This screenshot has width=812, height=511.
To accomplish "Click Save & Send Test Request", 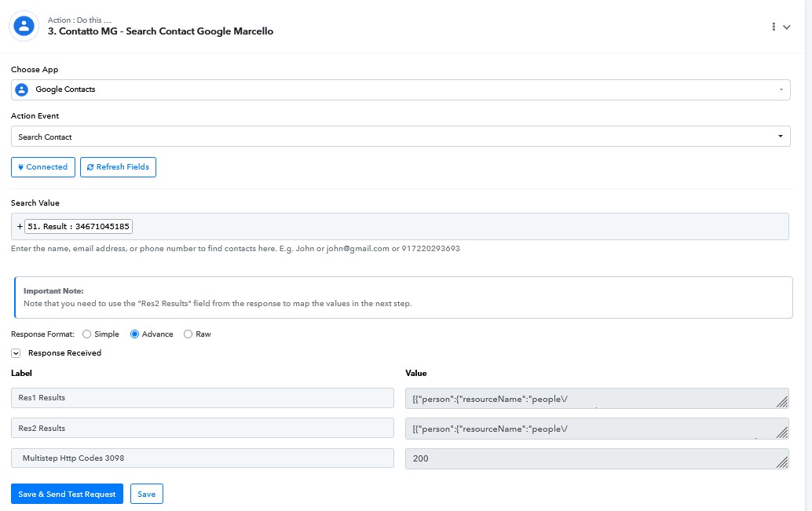I will click(x=67, y=494).
